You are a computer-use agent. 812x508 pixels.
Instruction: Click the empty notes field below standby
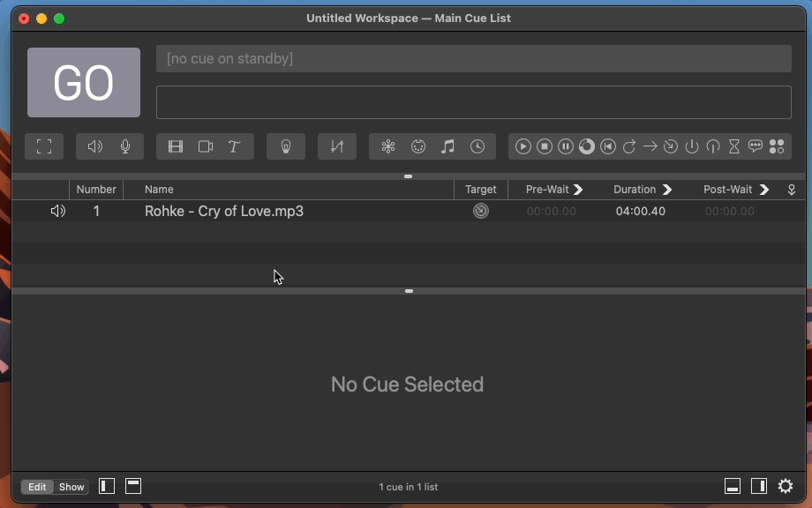474,102
